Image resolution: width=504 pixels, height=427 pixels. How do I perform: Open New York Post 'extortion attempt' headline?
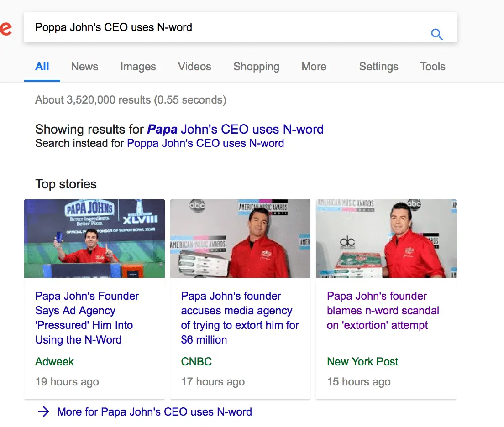(x=383, y=310)
